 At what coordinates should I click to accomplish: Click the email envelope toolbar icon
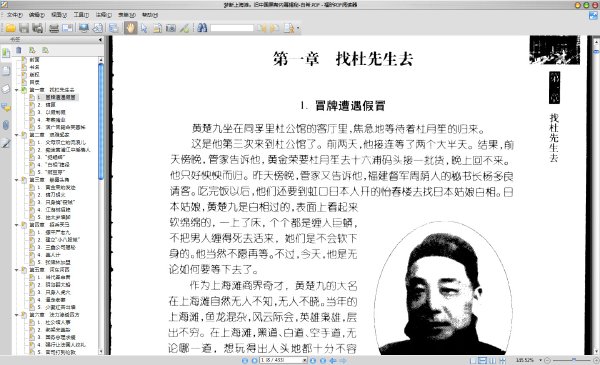tap(68, 28)
